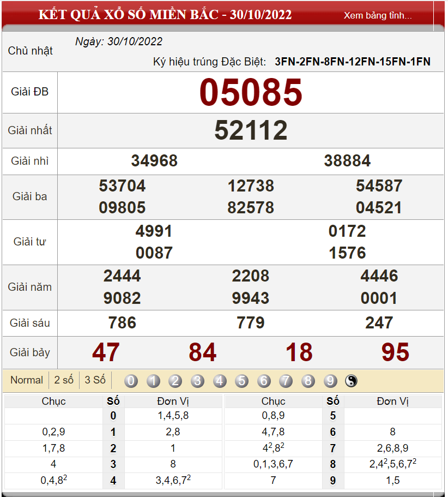The width and height of the screenshot is (448, 497).
Task: Select third prize number 82578
Action: tap(251, 208)
